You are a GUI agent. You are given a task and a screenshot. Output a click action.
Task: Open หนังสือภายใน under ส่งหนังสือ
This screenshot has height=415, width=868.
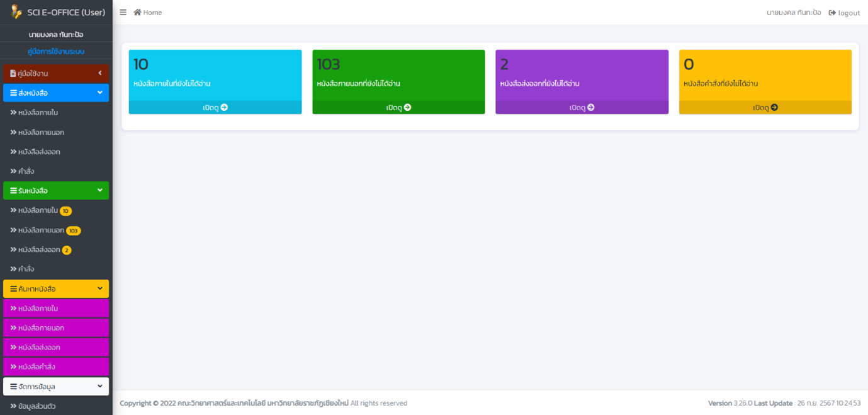38,113
